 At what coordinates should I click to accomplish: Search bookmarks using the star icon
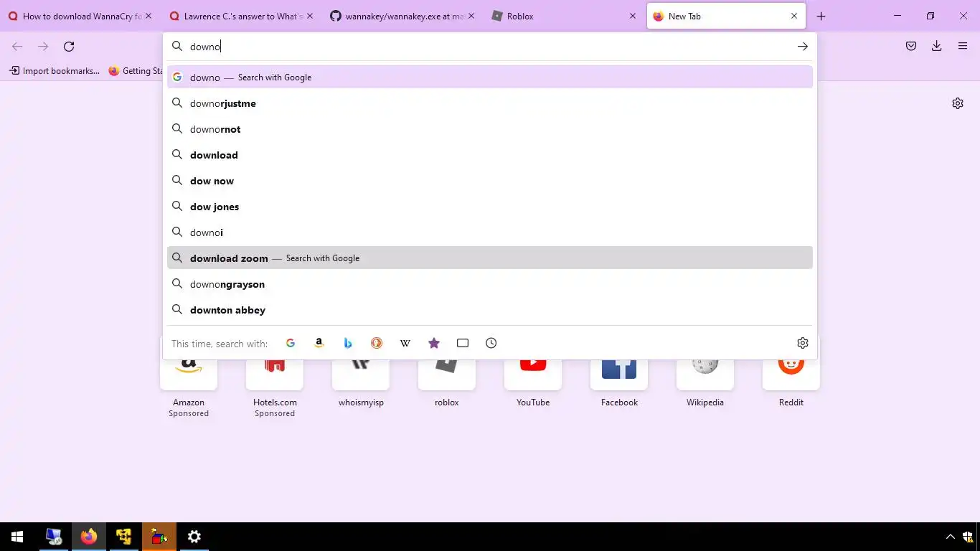point(434,343)
